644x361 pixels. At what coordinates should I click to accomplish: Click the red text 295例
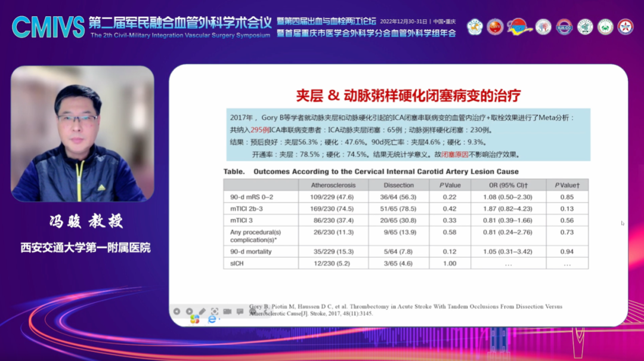tap(260, 130)
